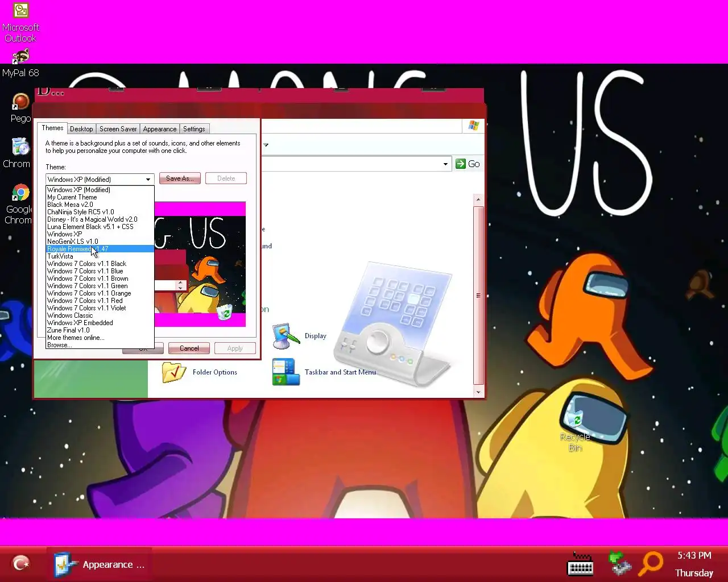
Task: Click Save As button
Action: tap(180, 178)
